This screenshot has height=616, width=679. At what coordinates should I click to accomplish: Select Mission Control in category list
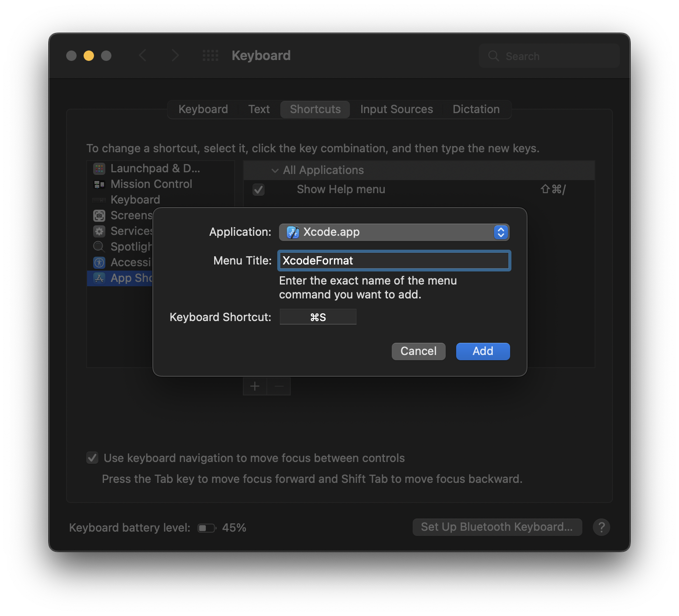coord(161,184)
